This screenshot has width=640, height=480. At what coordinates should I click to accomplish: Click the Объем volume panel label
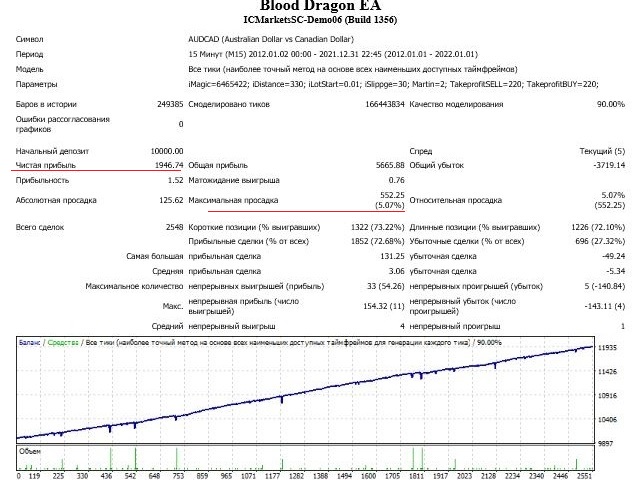pyautogui.click(x=29, y=451)
